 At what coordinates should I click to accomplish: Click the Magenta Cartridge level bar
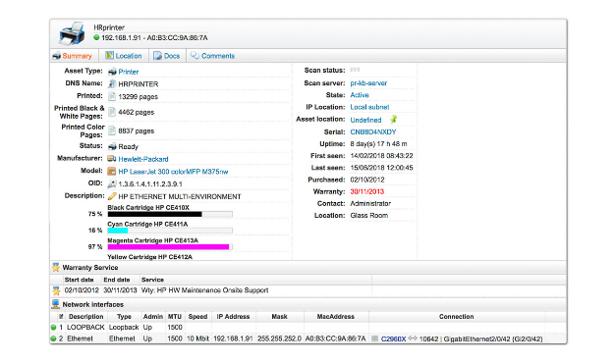[170, 247]
